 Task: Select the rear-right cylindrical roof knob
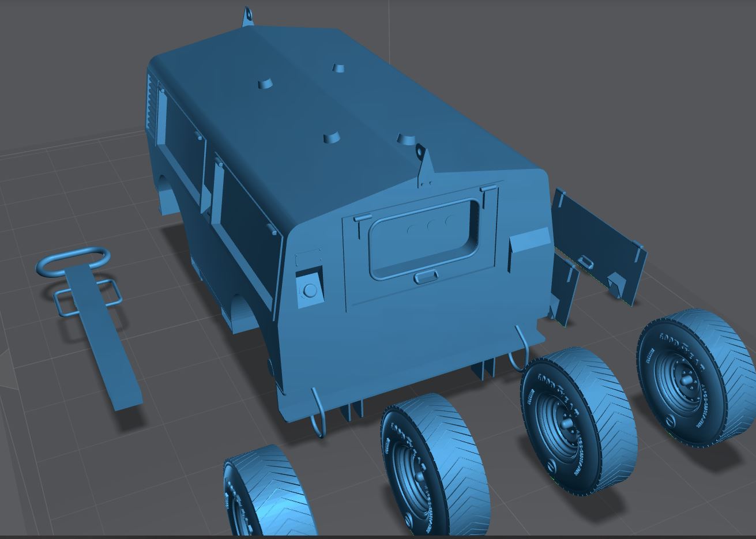click(x=407, y=140)
